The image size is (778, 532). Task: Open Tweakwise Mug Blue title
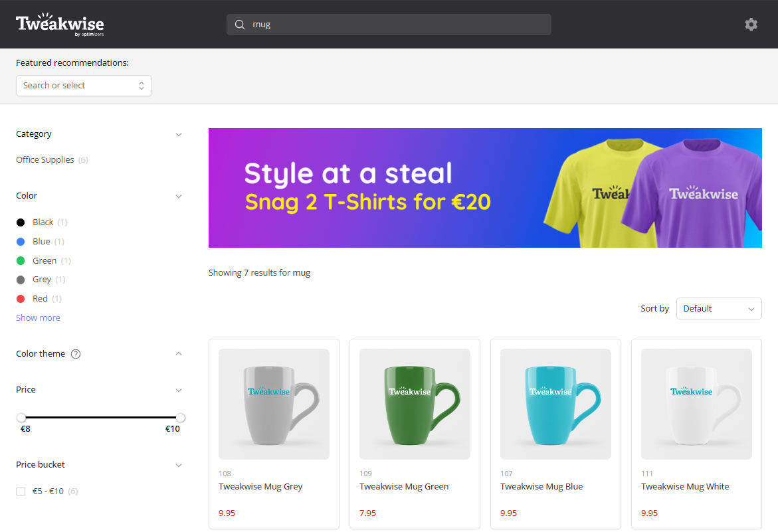click(541, 487)
